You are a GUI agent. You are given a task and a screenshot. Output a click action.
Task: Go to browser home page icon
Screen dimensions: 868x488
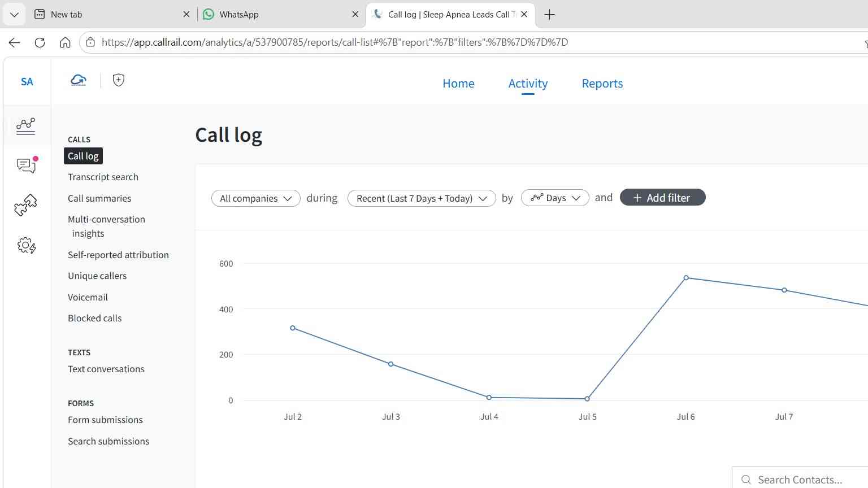(x=65, y=42)
